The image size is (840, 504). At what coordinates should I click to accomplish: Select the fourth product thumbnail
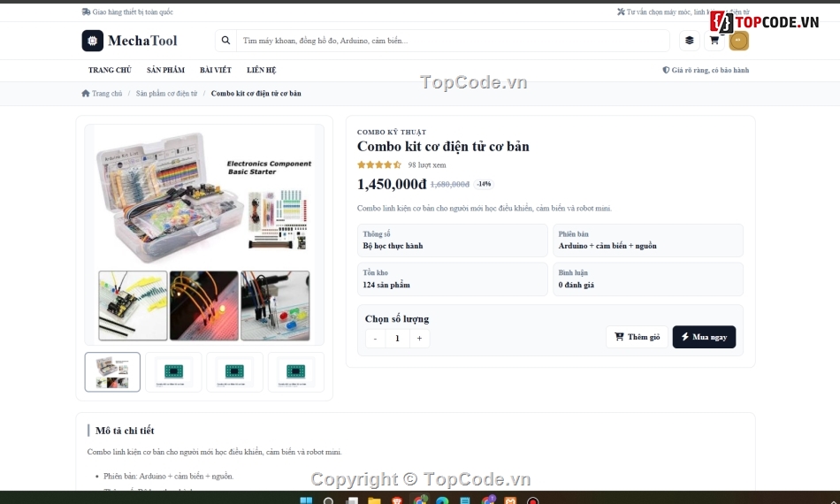click(295, 371)
